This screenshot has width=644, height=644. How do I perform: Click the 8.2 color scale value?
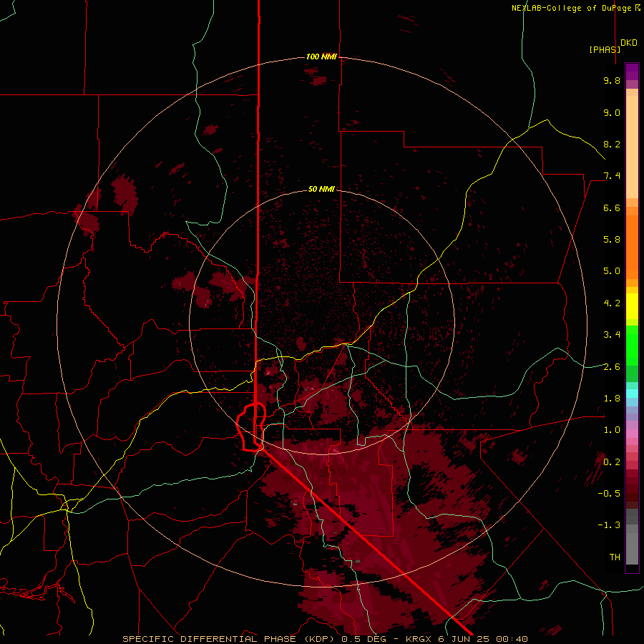[x=612, y=144]
